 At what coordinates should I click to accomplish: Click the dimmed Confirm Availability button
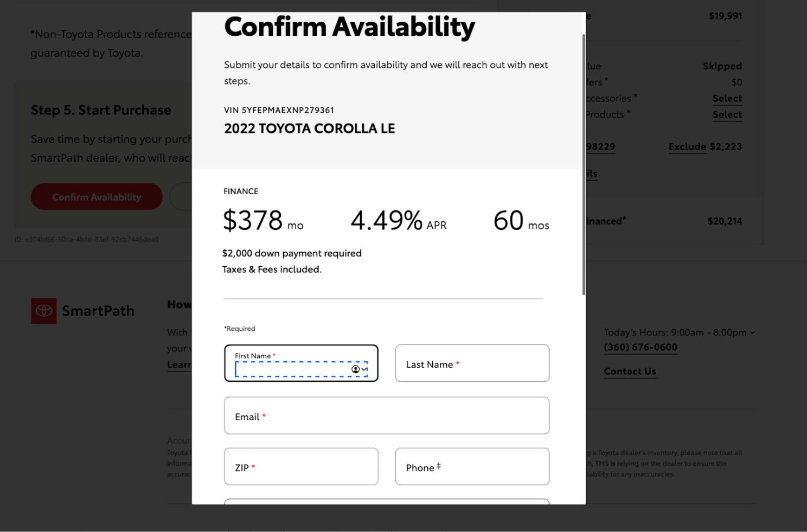[97, 196]
